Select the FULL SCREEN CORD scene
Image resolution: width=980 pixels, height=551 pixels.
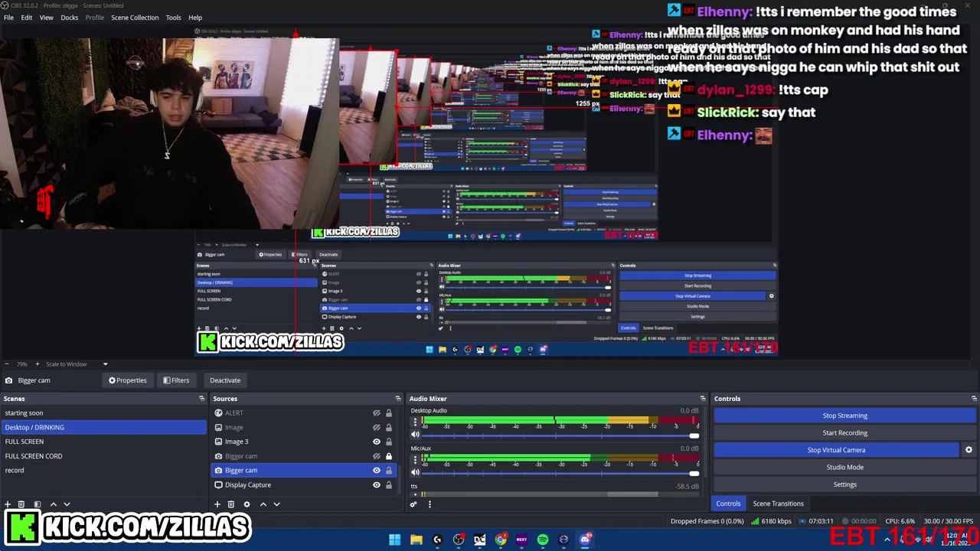click(x=103, y=456)
